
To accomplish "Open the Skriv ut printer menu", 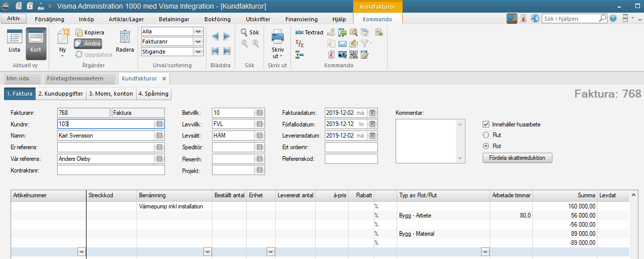I will pos(278,45).
